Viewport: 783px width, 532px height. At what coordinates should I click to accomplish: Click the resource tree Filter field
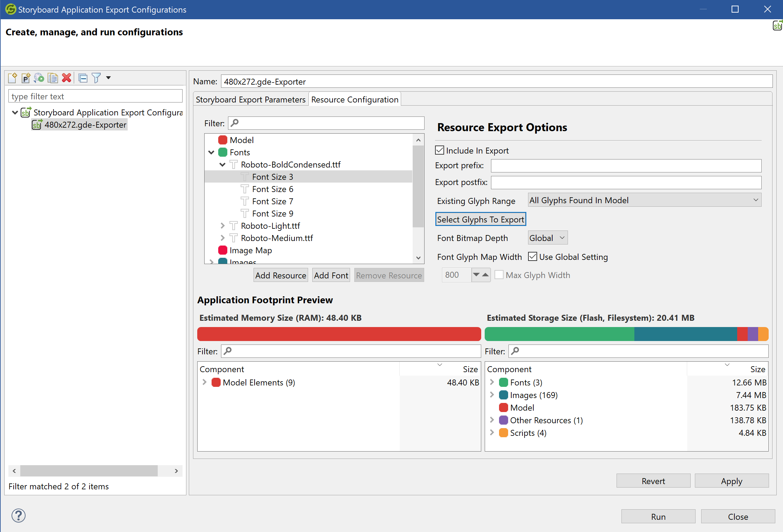(x=326, y=123)
